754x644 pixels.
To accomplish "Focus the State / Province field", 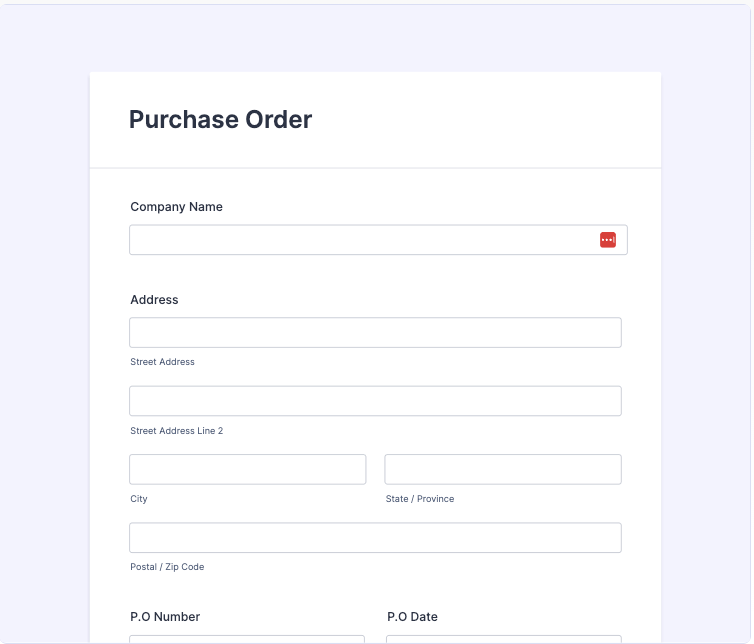I will (x=503, y=469).
